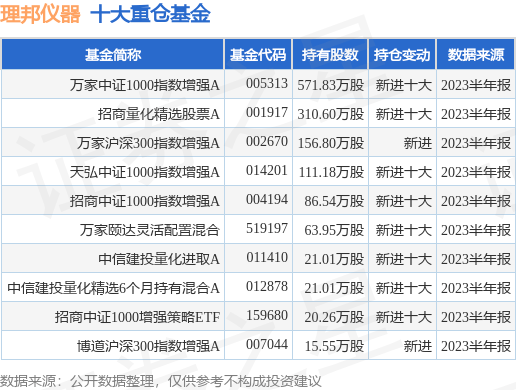The width and height of the screenshot is (516, 390).
Task: Click fund code 004194
Action: 267,199
